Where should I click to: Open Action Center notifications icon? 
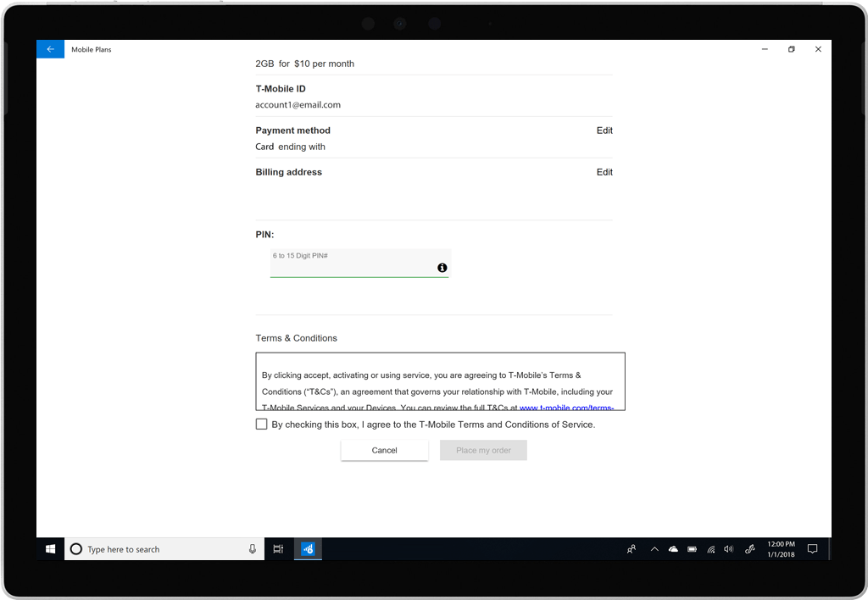[x=813, y=549]
